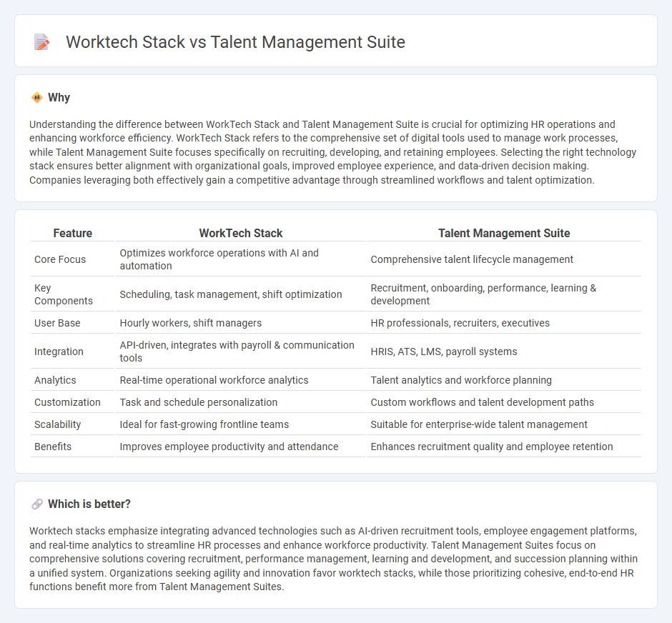Click cell Optimizes workforce operations with AI and automation

(x=240, y=259)
